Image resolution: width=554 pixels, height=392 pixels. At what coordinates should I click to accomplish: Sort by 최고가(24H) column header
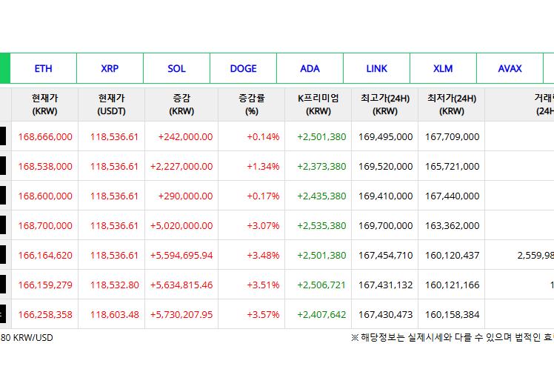pyautogui.click(x=385, y=104)
